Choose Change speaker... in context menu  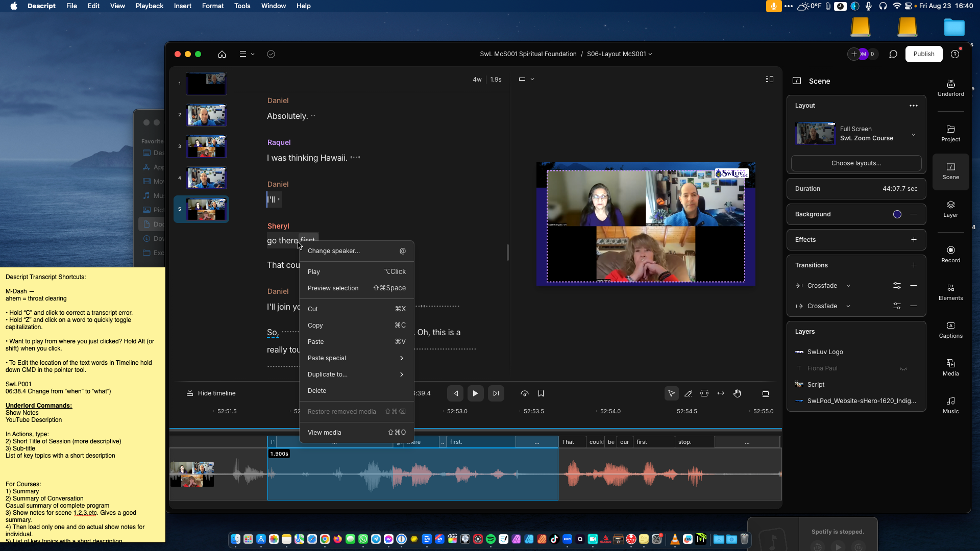356,251
